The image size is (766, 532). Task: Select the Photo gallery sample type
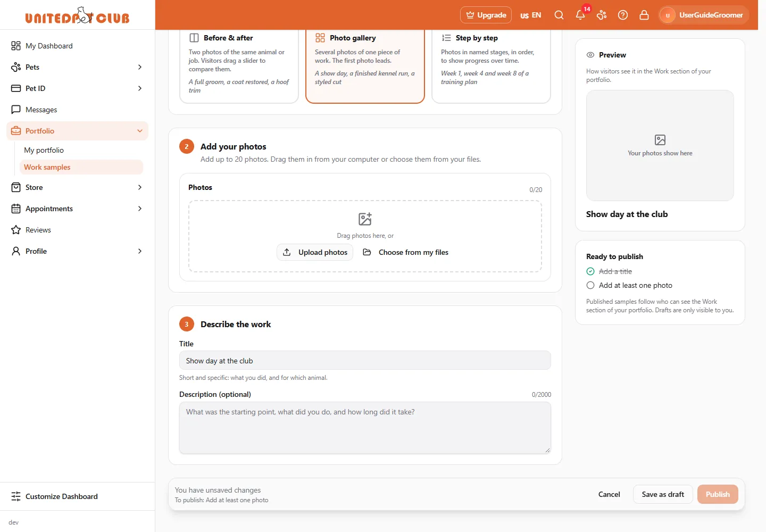[x=365, y=66]
